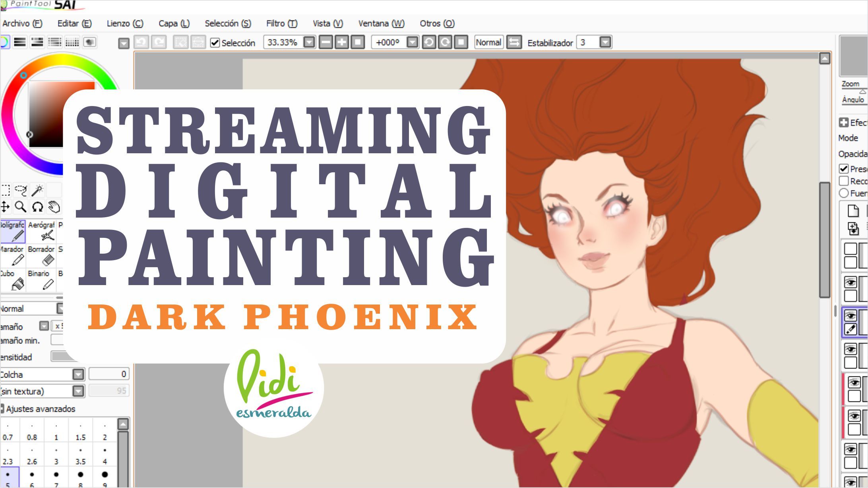Select the magic wand selection tool
This screenshot has width=868, height=488.
[37, 190]
